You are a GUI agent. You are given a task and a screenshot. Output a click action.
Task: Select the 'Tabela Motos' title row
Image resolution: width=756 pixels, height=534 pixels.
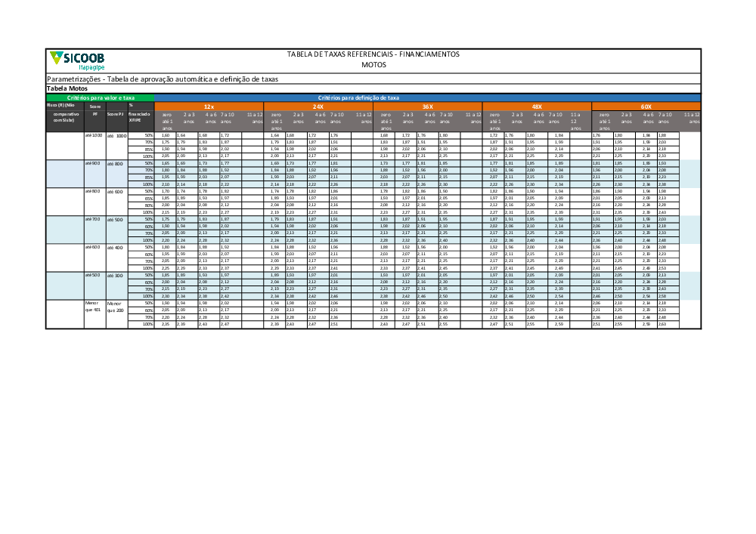click(67, 89)
